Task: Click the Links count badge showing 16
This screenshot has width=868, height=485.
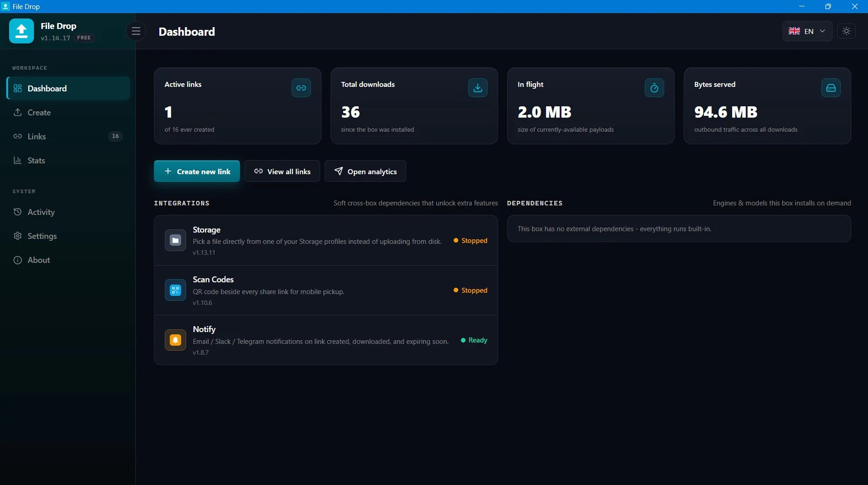Action: (115, 136)
